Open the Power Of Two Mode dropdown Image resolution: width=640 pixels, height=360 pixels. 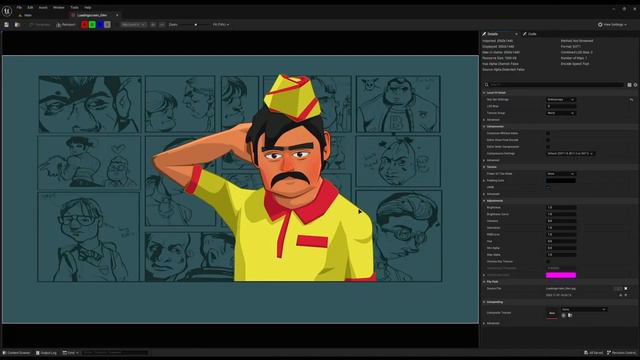coord(561,174)
